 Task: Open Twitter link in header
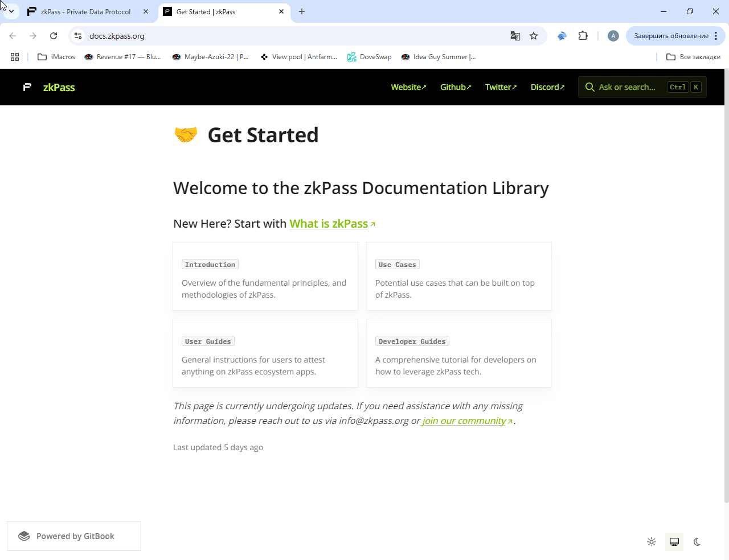point(501,87)
